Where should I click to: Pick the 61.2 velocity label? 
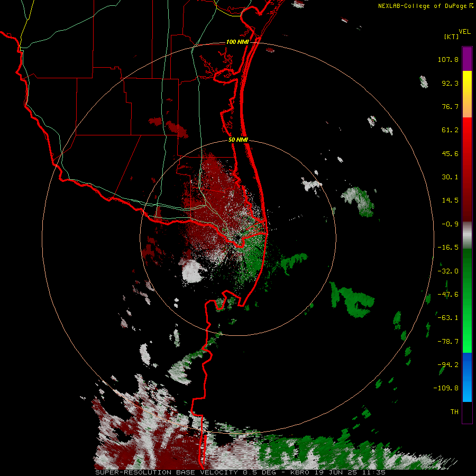pos(450,130)
